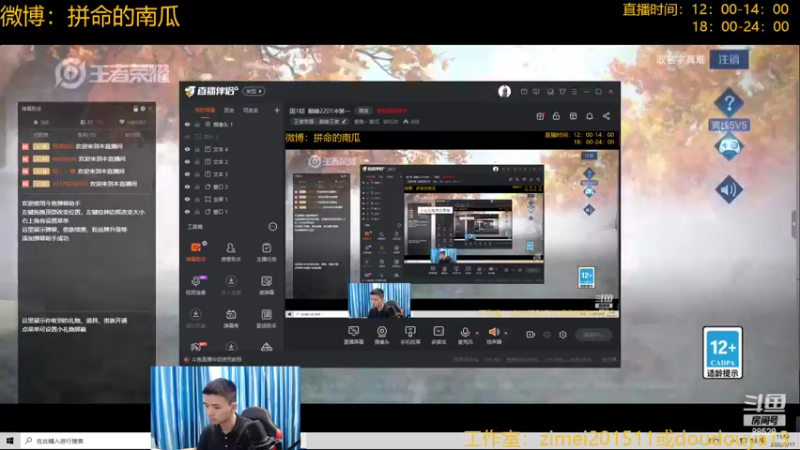Edit the 王者荣耀 category pencil icon
This screenshot has height=450, width=800.
coord(344,122)
